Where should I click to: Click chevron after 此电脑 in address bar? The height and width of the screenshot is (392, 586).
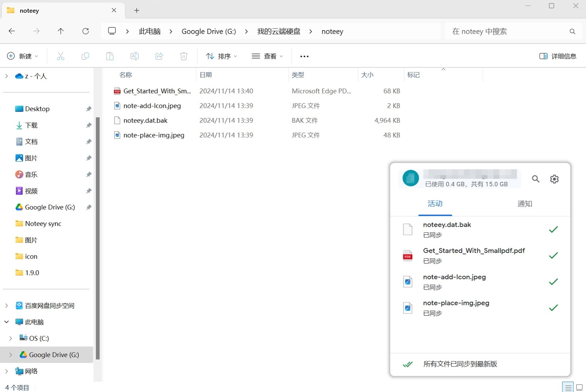[171, 32]
